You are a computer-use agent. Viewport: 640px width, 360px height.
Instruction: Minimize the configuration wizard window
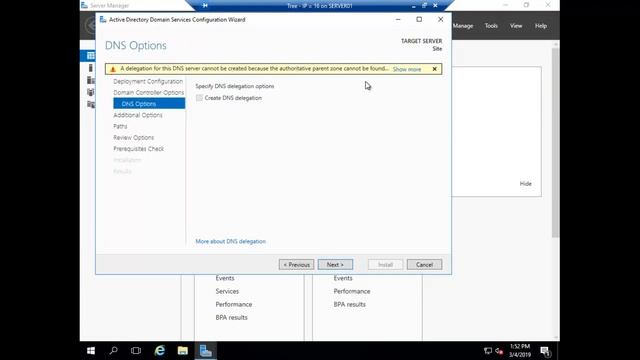point(398,19)
